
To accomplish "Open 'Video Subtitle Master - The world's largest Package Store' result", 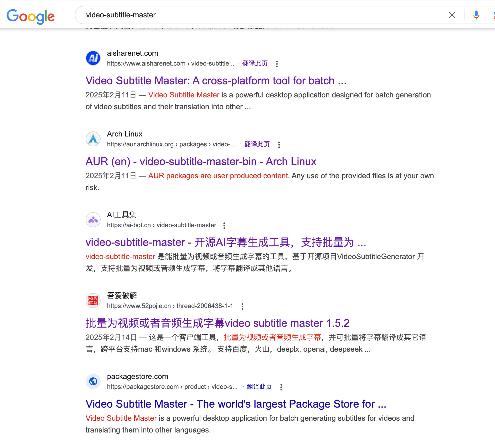I will (236, 404).
